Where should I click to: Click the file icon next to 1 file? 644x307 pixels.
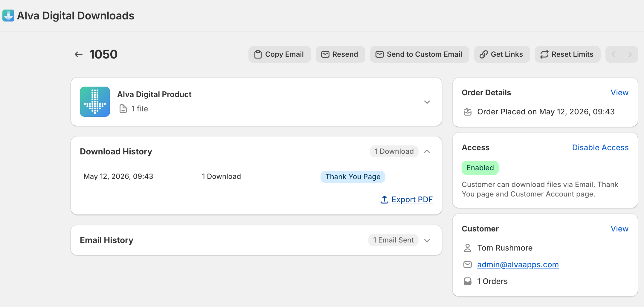(x=123, y=109)
